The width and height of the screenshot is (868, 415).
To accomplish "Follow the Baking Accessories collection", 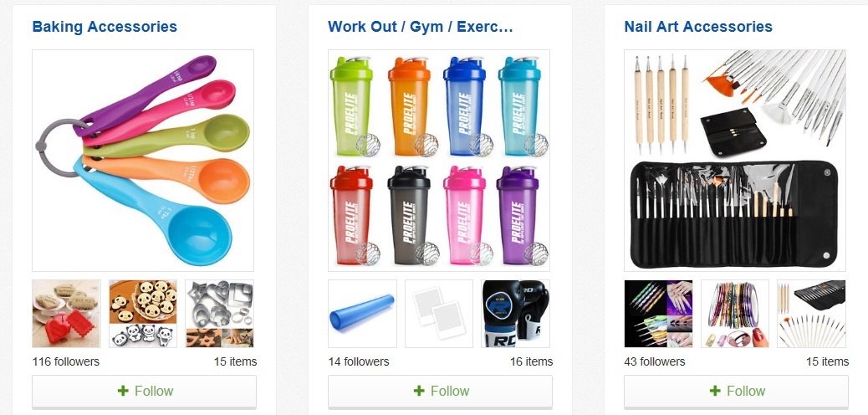I will coord(144,392).
